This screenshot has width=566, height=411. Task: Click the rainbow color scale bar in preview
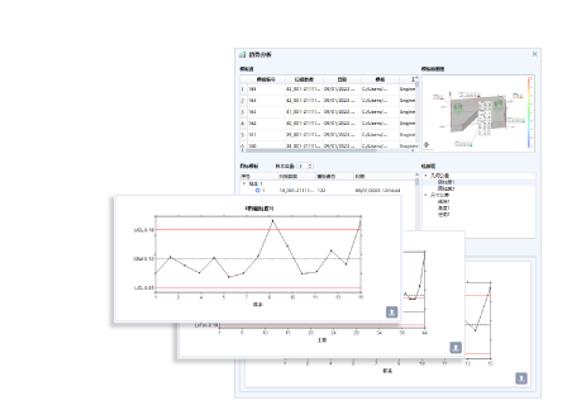(x=530, y=113)
